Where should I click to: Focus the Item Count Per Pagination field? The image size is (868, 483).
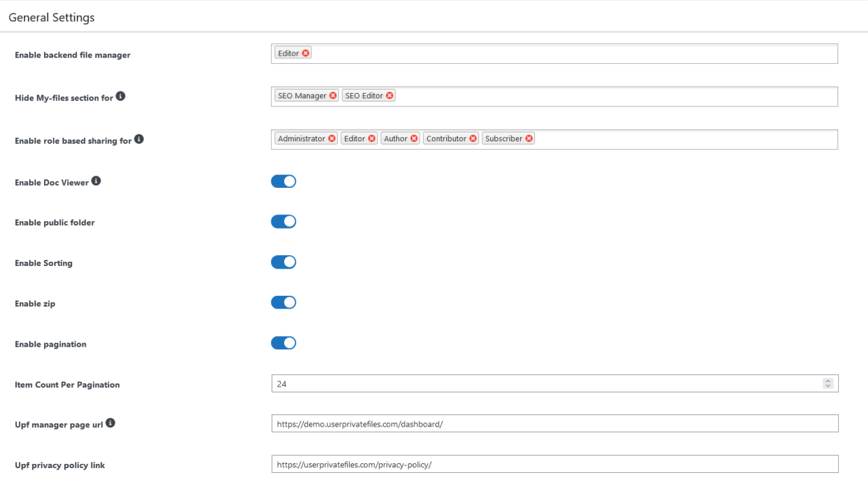(x=555, y=383)
